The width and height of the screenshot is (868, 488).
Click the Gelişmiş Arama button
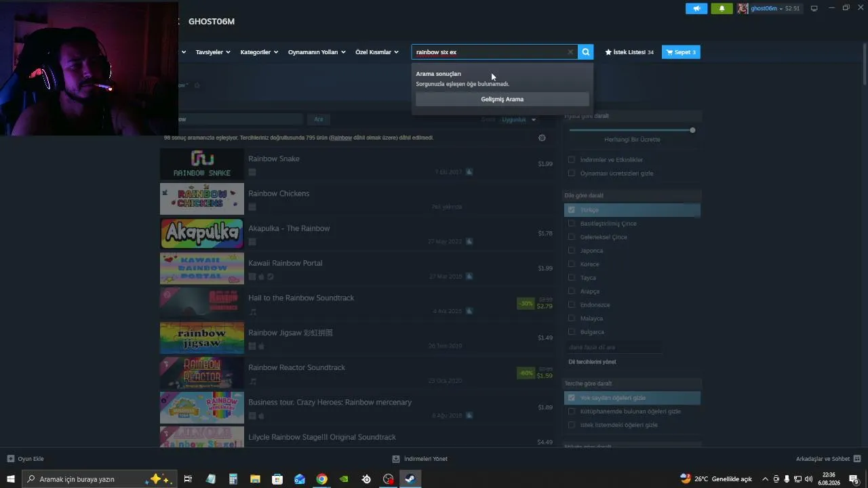pyautogui.click(x=502, y=99)
